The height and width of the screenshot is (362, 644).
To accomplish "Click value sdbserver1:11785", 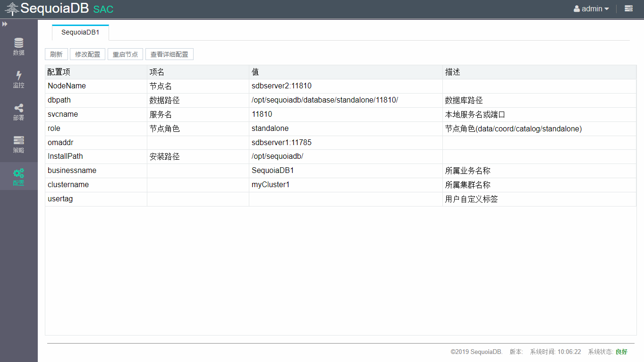I will pos(281,143).
